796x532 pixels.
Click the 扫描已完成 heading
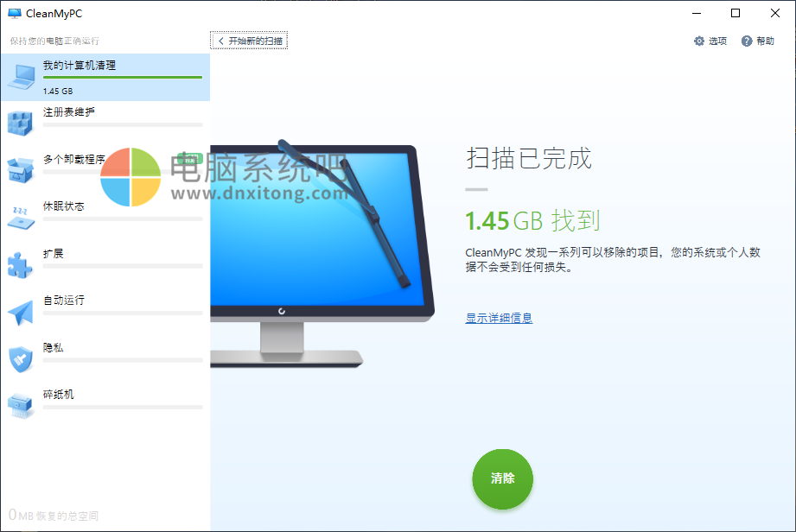(529, 158)
